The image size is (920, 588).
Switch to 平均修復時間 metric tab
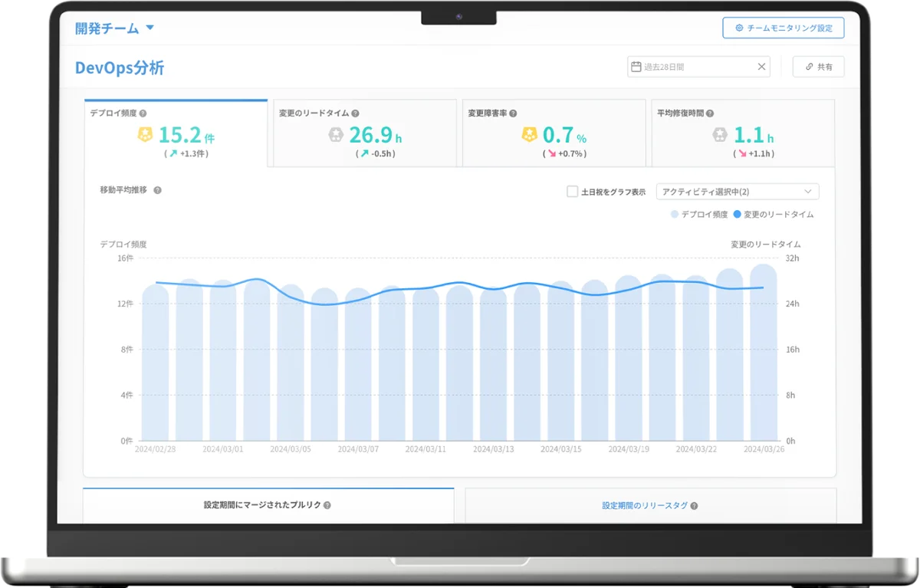[743, 134]
